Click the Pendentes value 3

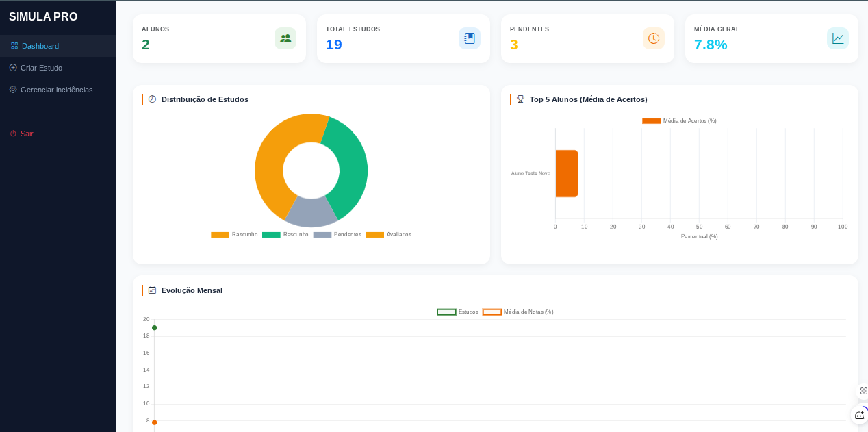coord(514,45)
